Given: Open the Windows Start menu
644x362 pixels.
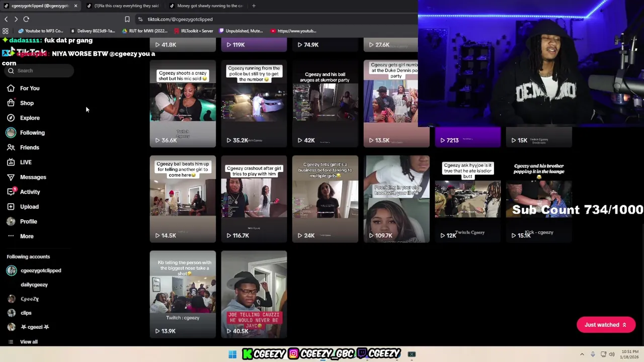Looking at the screenshot, I should tap(232, 354).
